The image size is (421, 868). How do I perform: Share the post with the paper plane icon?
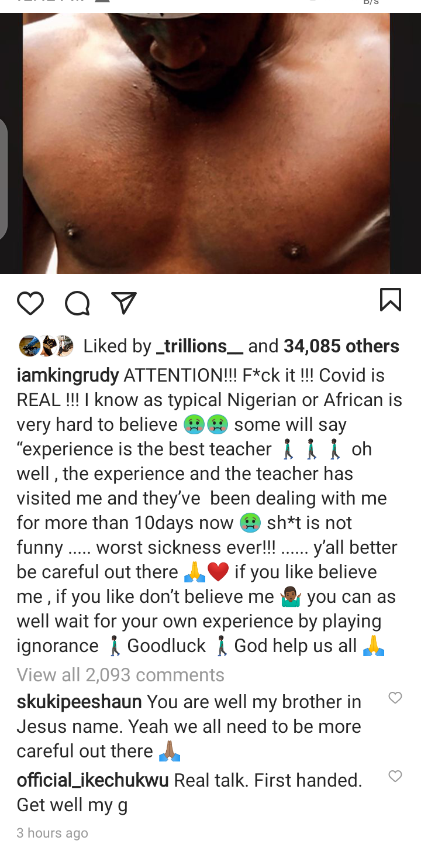coord(124,303)
